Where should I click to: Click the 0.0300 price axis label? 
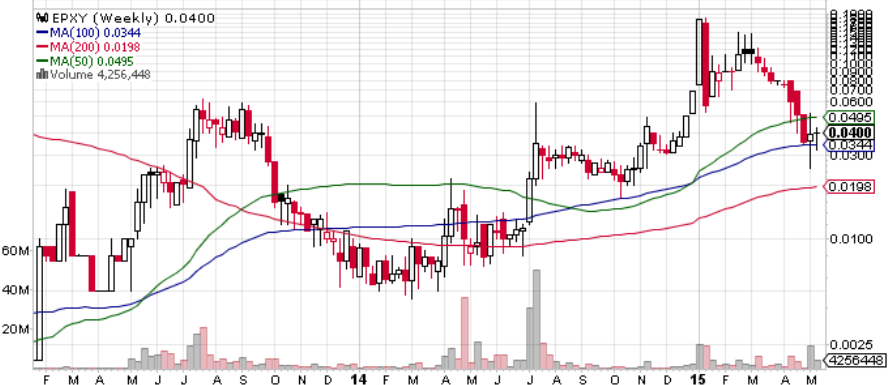pyautogui.click(x=851, y=156)
